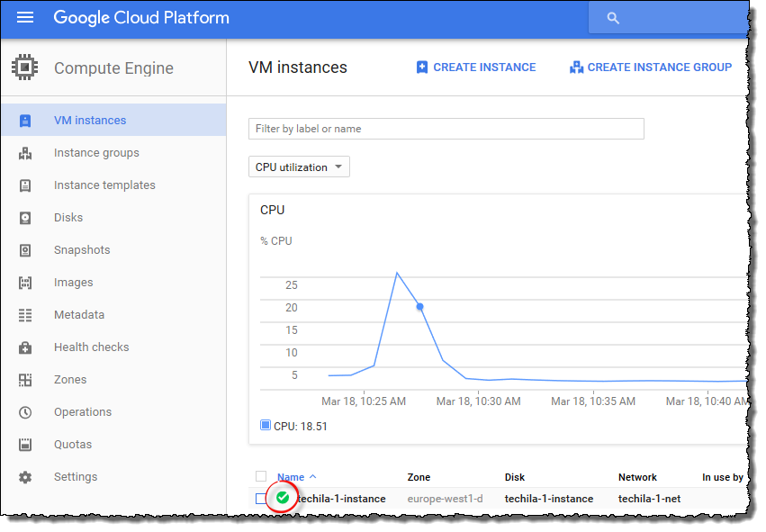Open Instance templates in sidebar
This screenshot has width=766, height=532.
tap(104, 185)
